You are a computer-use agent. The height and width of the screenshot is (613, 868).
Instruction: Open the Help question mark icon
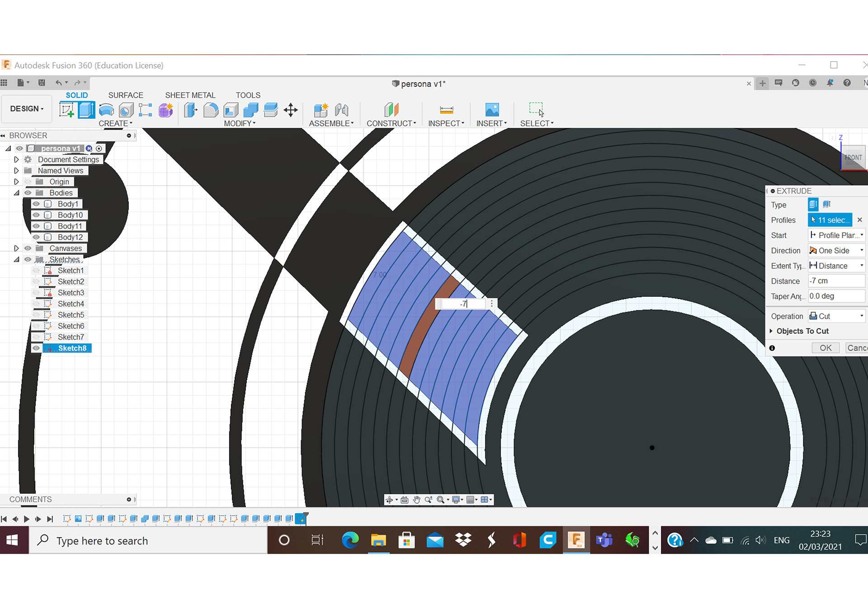pos(847,83)
